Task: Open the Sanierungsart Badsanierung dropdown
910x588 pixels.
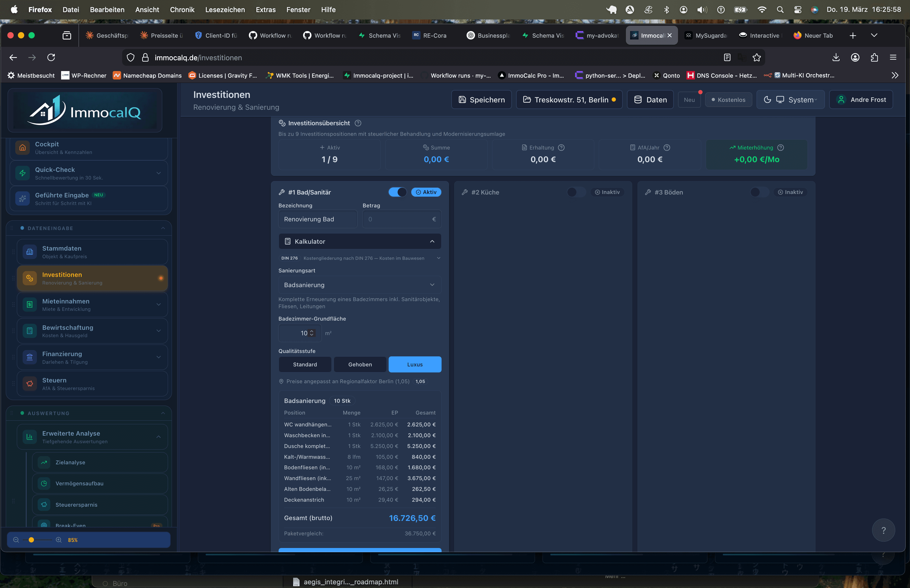Action: (360, 285)
